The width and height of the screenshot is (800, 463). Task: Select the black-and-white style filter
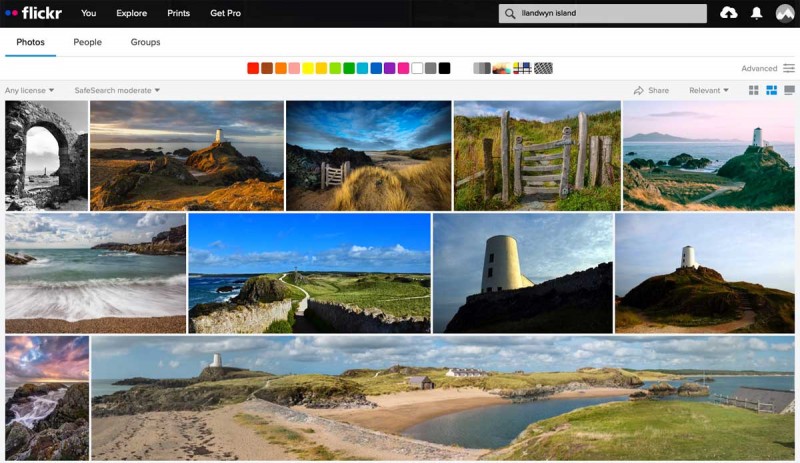click(x=482, y=68)
